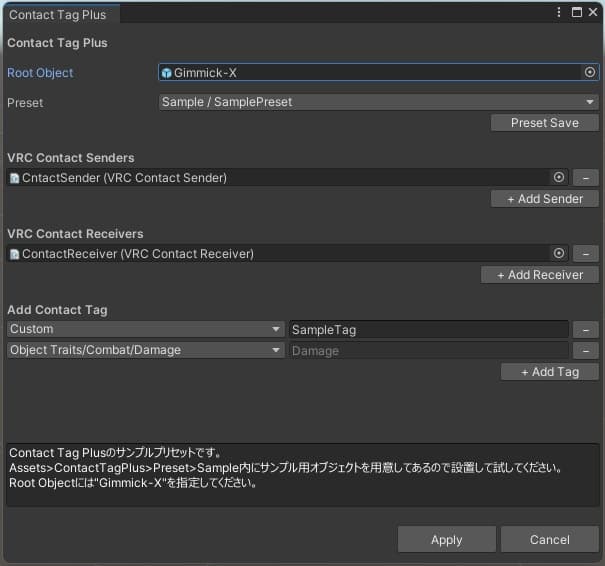Viewport: 605px width, 566px height.
Task: Click the Preset Save button
Action: [x=544, y=123]
